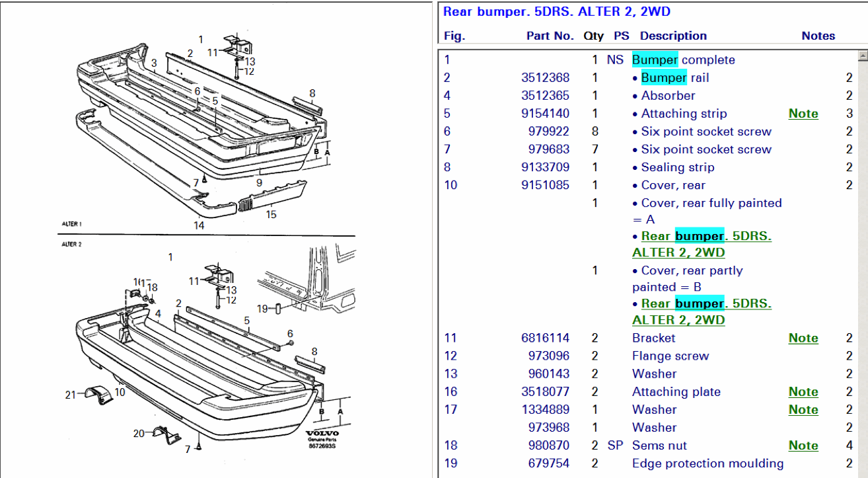Open the Note link for Bracket 6816114
The height and width of the screenshot is (478, 868).
[x=803, y=339]
